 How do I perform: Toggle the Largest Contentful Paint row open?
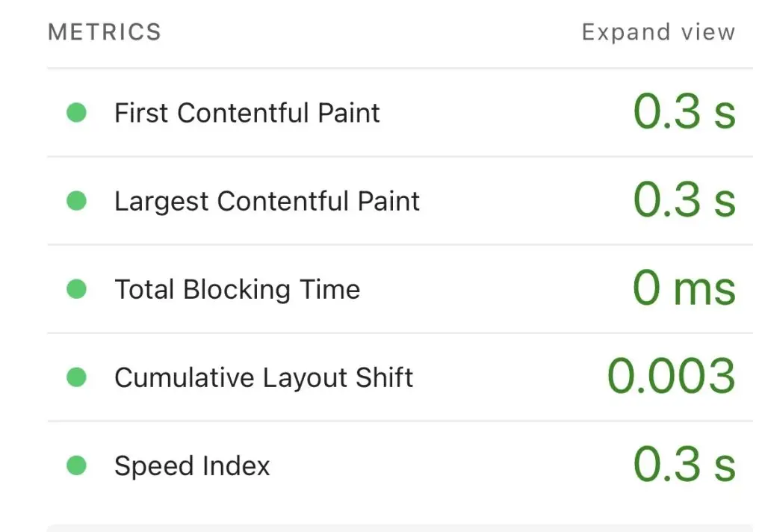[267, 201]
